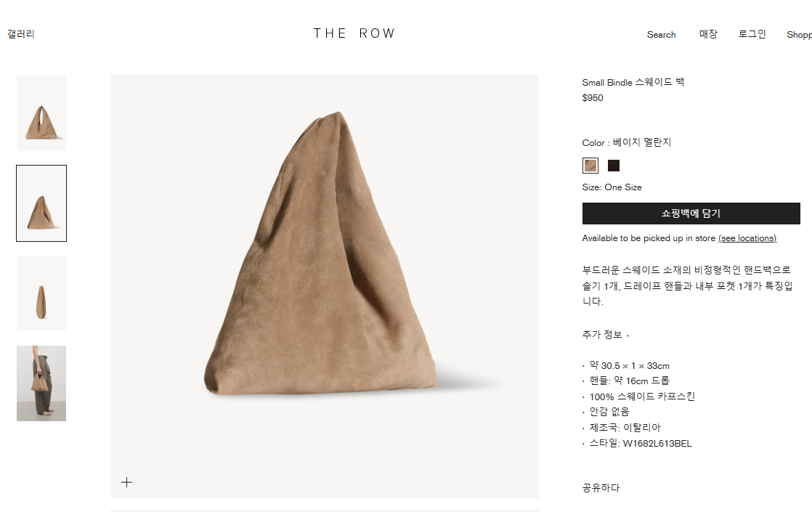Viewport: 812px width, 512px height.
Task: Open the 갤러리 menu item
Action: [x=21, y=34]
